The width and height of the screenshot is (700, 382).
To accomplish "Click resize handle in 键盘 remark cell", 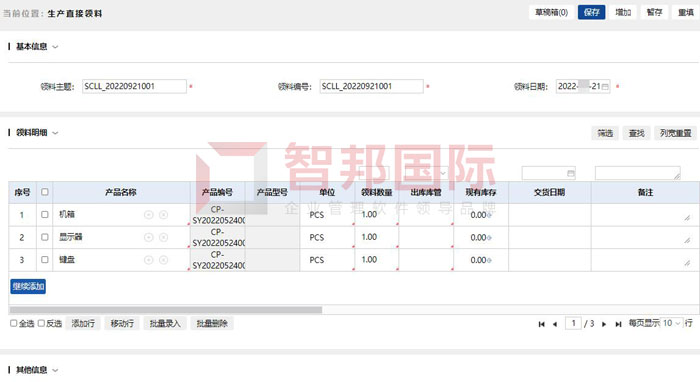I will (687, 263).
